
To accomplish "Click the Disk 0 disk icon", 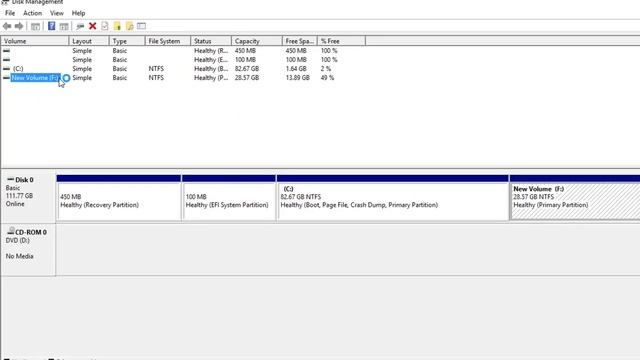I will pos(11,179).
